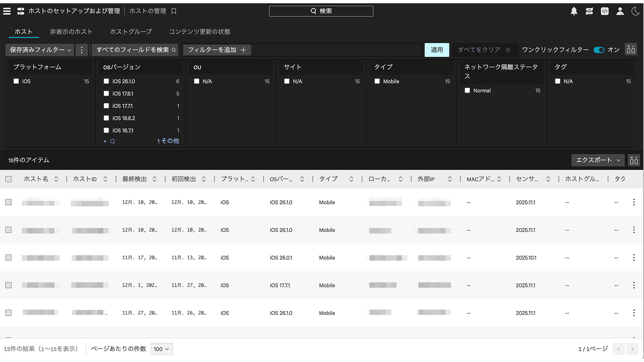Expand the 保存済みフィルター dropdown
Image resolution: width=644 pixels, height=362 pixels.
click(x=40, y=50)
